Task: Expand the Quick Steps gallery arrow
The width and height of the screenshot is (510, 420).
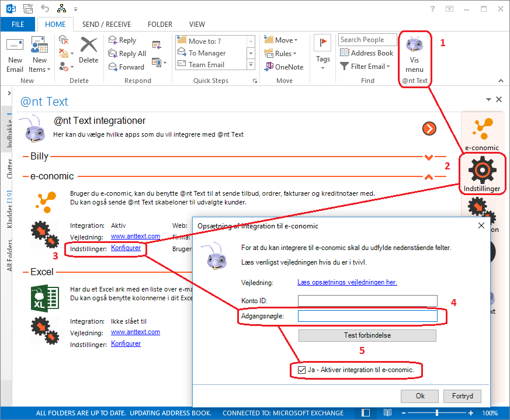Action: tap(251, 64)
